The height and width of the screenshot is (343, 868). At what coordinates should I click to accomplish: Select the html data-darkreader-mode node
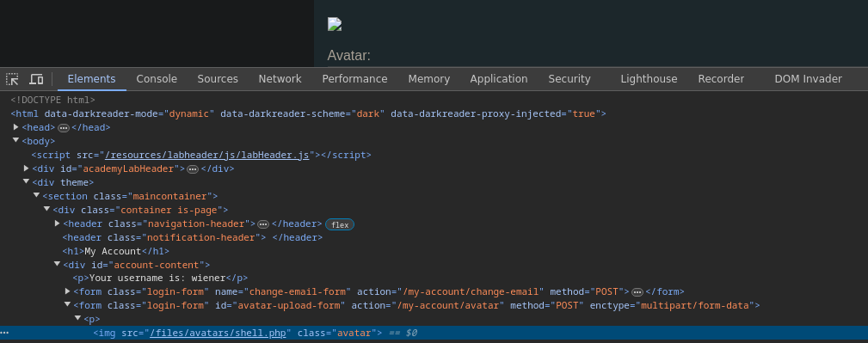point(308,114)
